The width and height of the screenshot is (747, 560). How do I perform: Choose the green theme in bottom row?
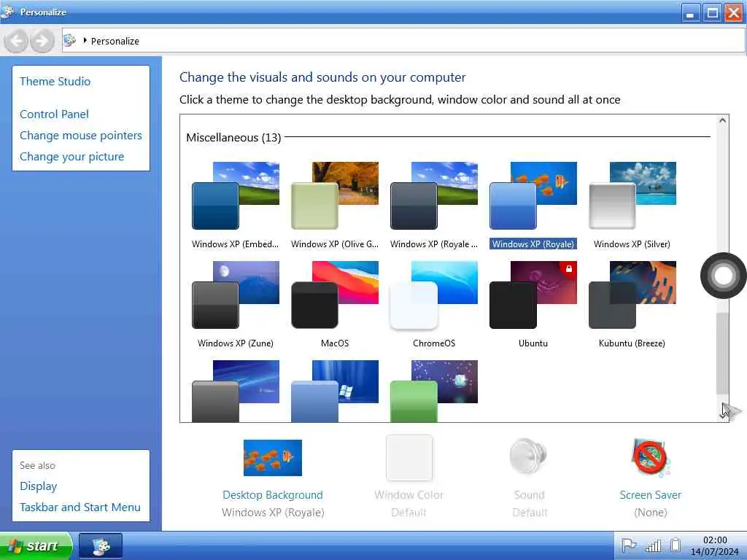pos(434,391)
